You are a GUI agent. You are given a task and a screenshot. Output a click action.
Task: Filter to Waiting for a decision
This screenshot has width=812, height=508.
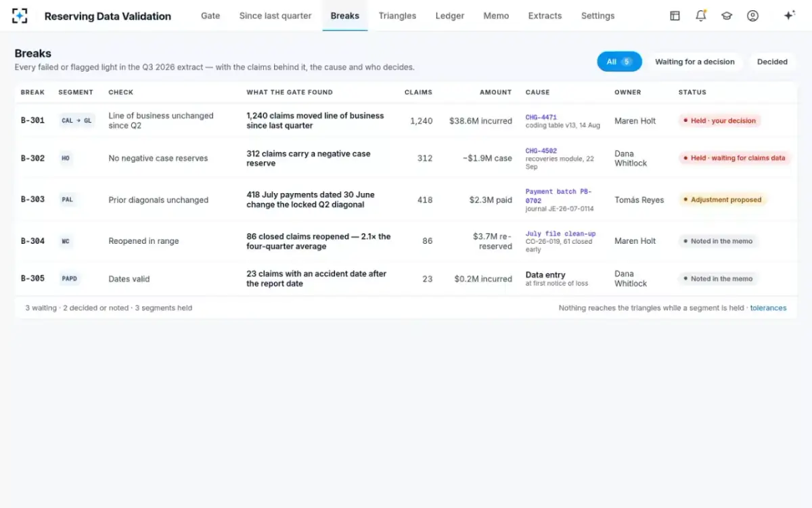pyautogui.click(x=694, y=62)
